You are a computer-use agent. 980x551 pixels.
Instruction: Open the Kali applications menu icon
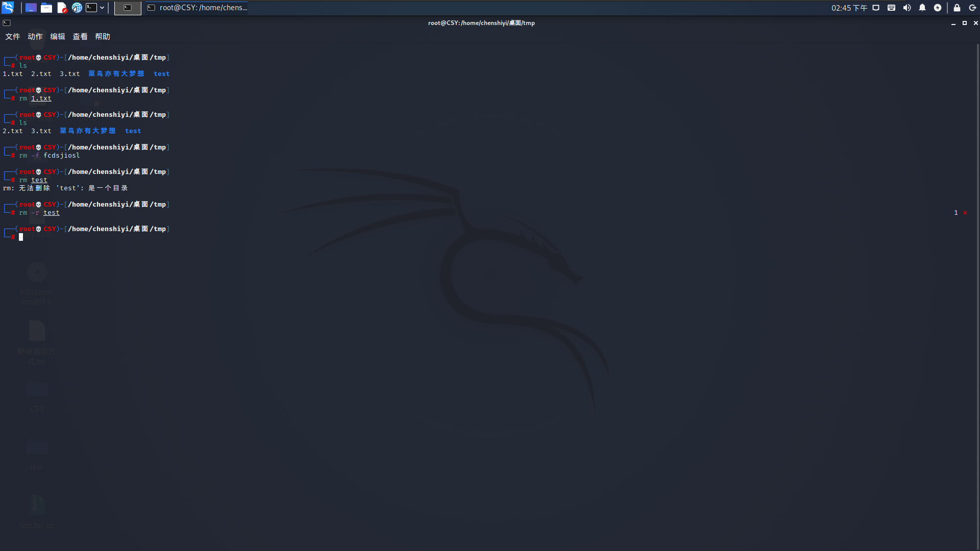tap(8, 8)
